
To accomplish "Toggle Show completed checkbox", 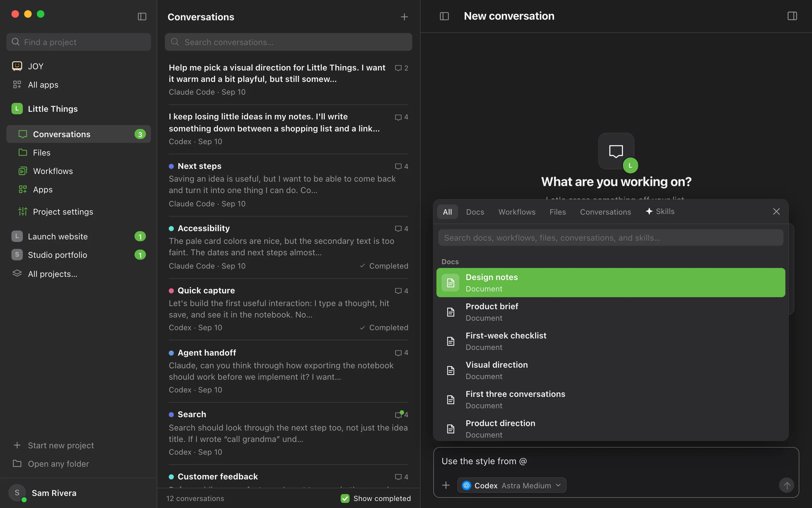I will point(345,498).
